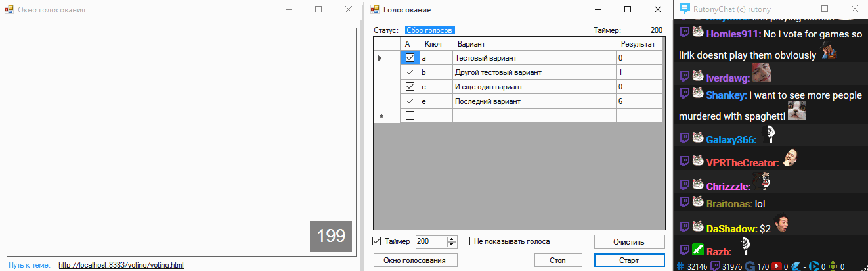Click the Сбор голосов status text
This screenshot has height=271, width=868.
(430, 30)
